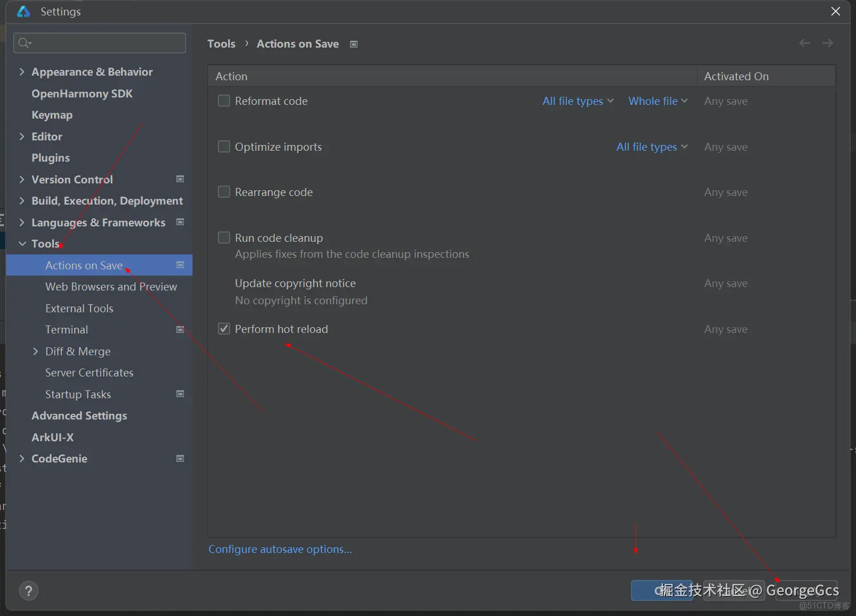Image resolution: width=856 pixels, height=616 pixels.
Task: Select Plugins in the settings tree
Action: point(50,158)
